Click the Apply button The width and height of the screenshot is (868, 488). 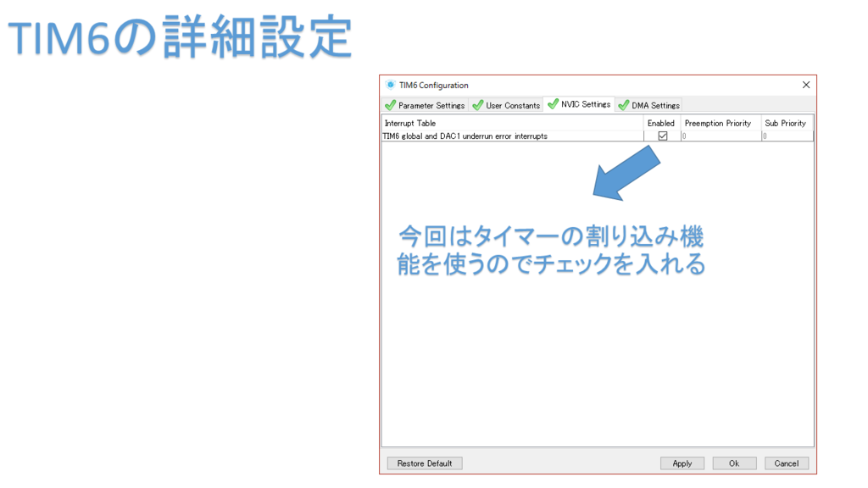pyautogui.click(x=682, y=463)
